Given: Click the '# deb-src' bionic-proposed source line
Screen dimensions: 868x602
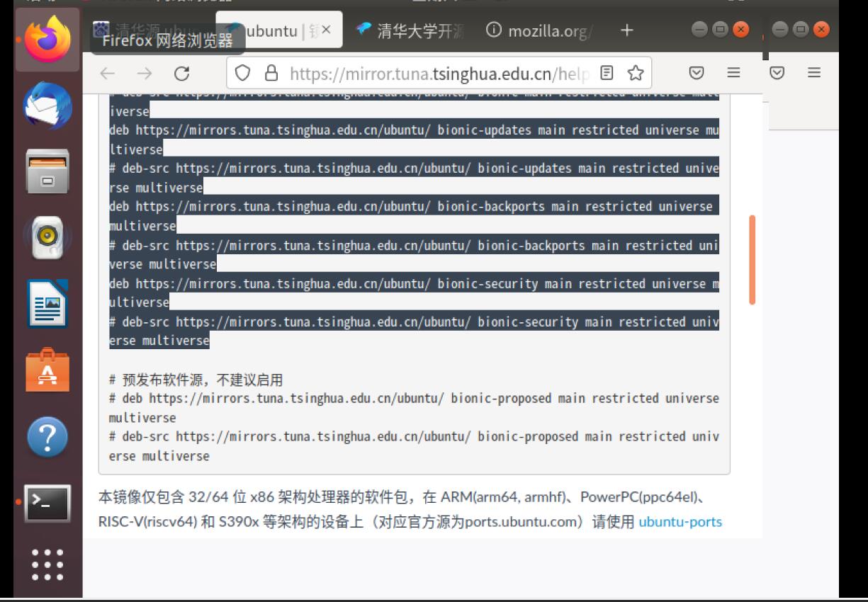Looking at the screenshot, I should tap(414, 446).
